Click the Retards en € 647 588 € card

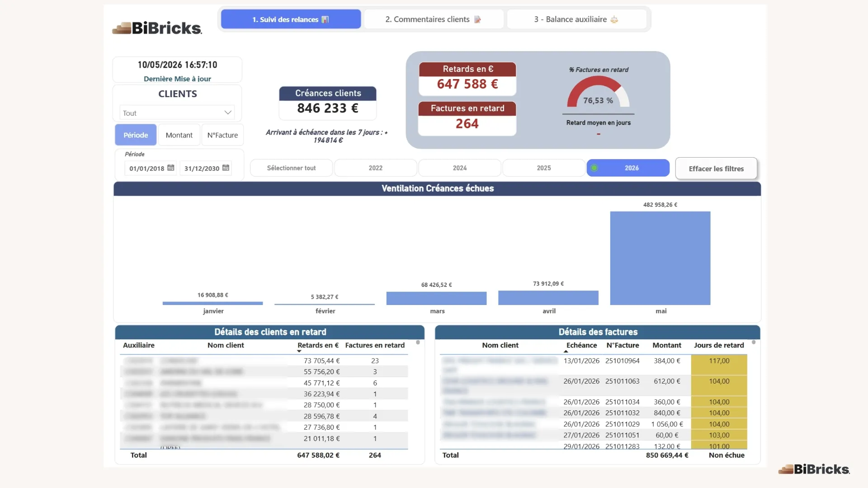[x=467, y=79]
